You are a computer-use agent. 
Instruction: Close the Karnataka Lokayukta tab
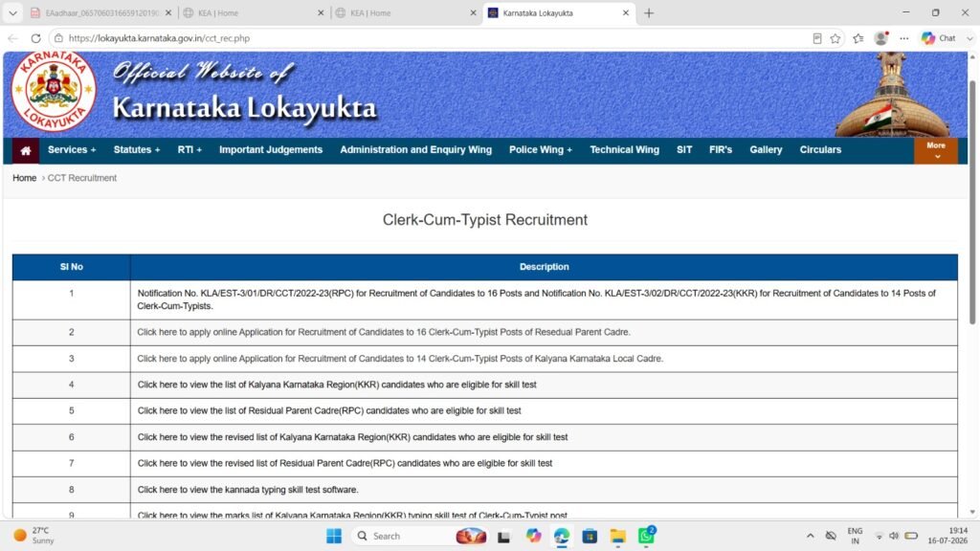pos(626,12)
